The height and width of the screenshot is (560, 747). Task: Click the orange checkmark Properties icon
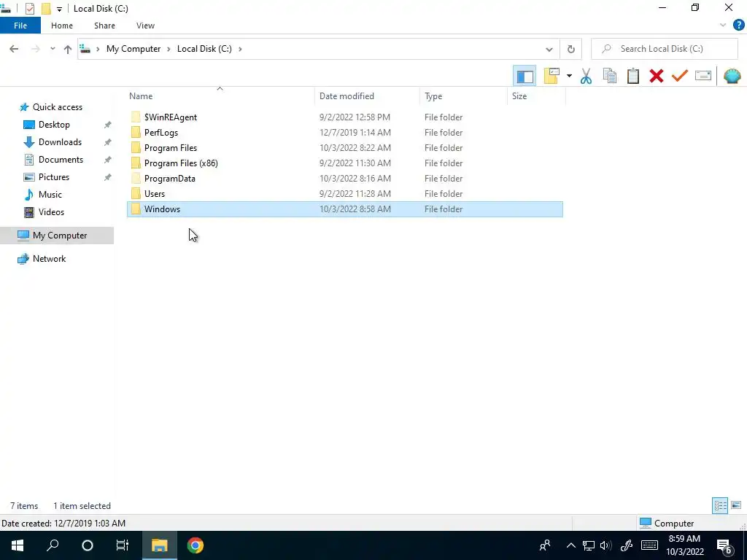[x=679, y=76]
